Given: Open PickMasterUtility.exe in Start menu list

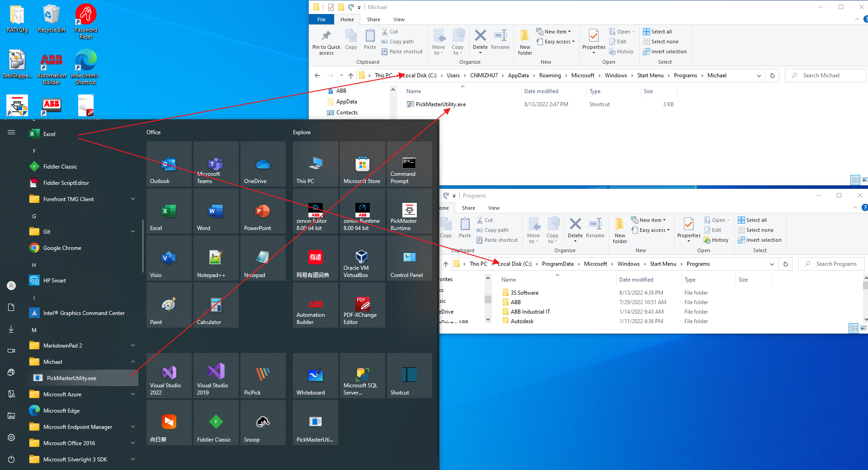Looking at the screenshot, I should point(83,378).
